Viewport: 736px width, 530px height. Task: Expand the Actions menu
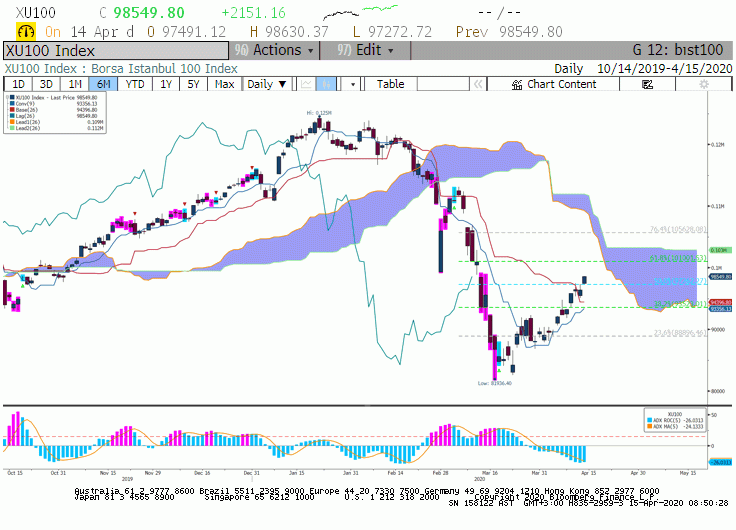point(274,50)
